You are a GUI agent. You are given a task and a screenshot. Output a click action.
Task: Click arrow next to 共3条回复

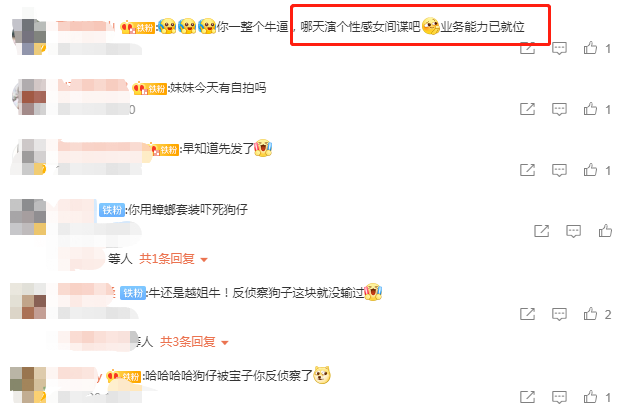(x=225, y=343)
